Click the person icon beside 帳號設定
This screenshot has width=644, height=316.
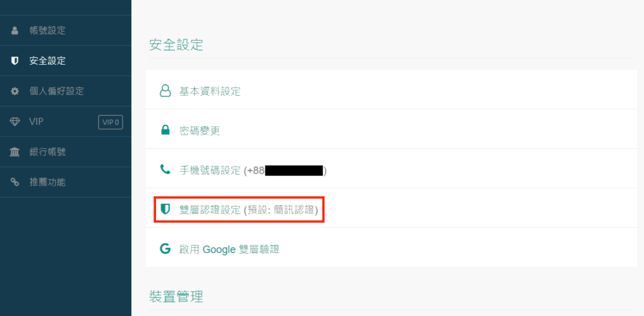point(15,30)
